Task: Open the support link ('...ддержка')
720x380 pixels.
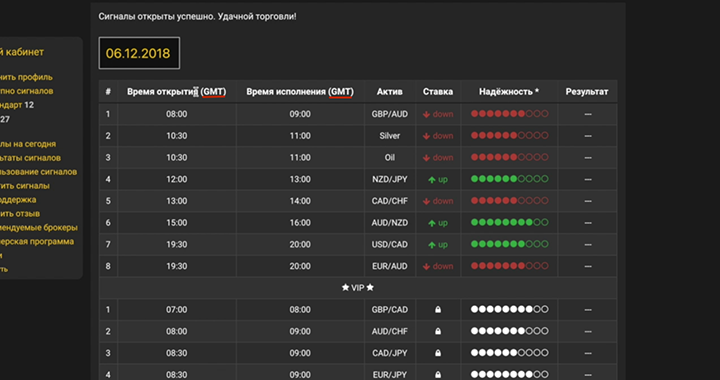Action: 18,200
